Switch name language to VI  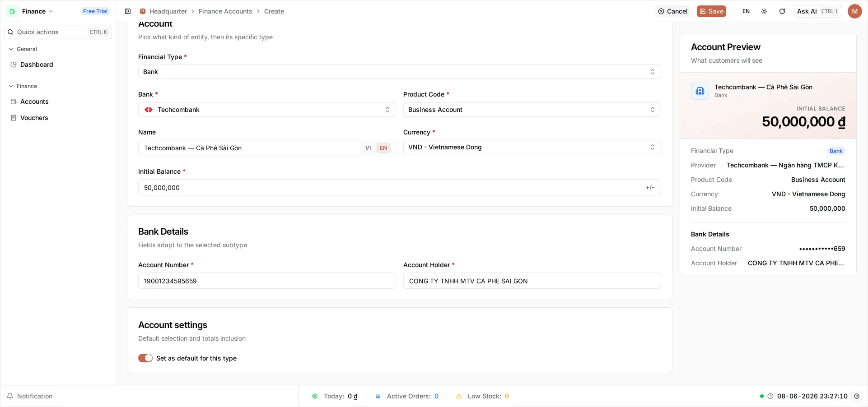368,148
